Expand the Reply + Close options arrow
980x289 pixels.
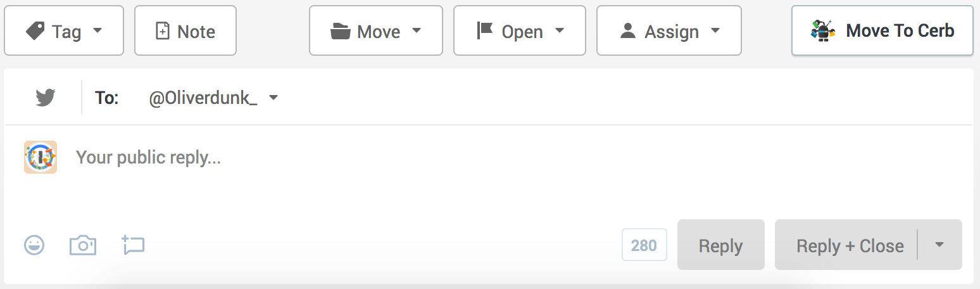(x=939, y=245)
